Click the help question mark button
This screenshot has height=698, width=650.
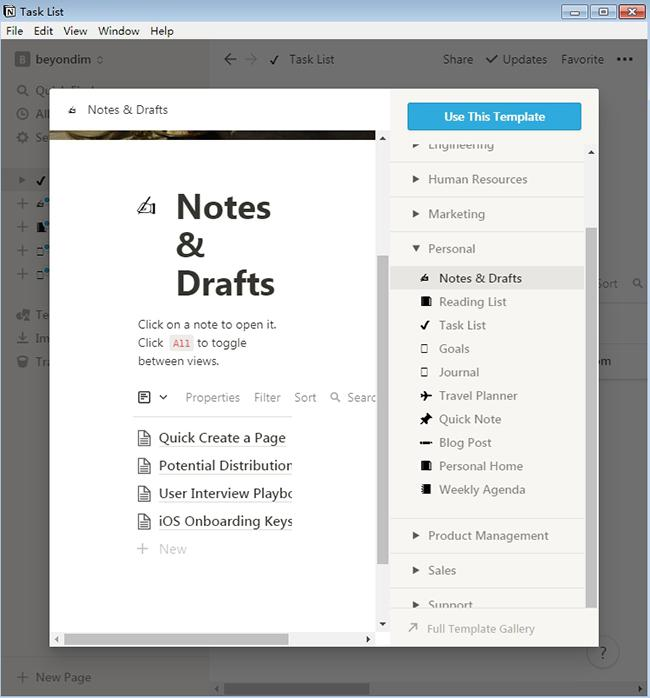pos(603,653)
